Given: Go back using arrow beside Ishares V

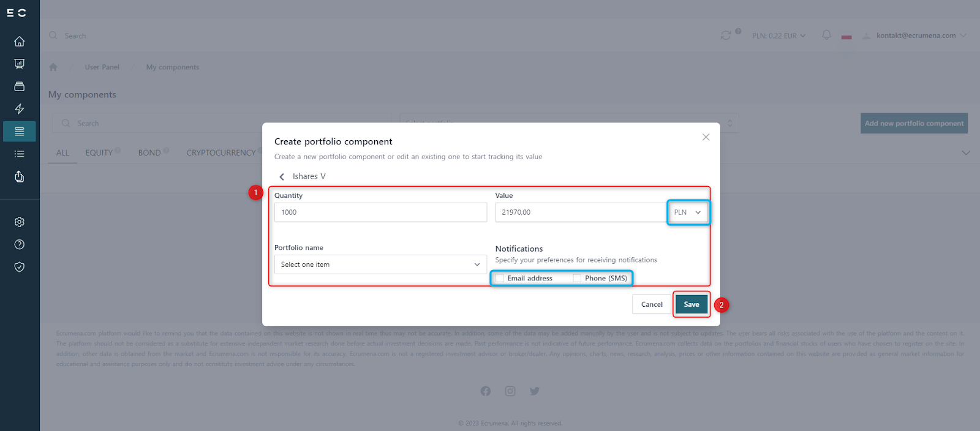Looking at the screenshot, I should click(282, 177).
